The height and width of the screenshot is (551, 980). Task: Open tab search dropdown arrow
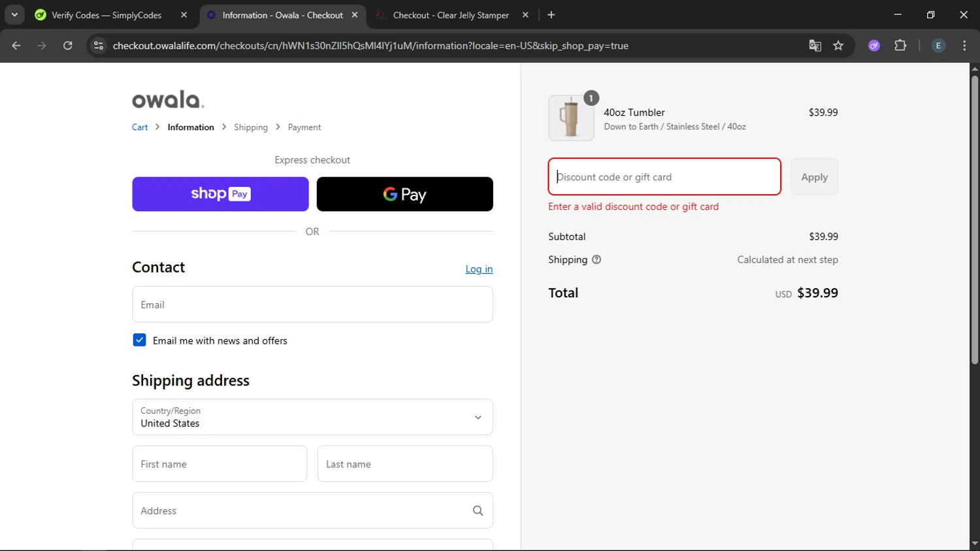tap(14, 15)
